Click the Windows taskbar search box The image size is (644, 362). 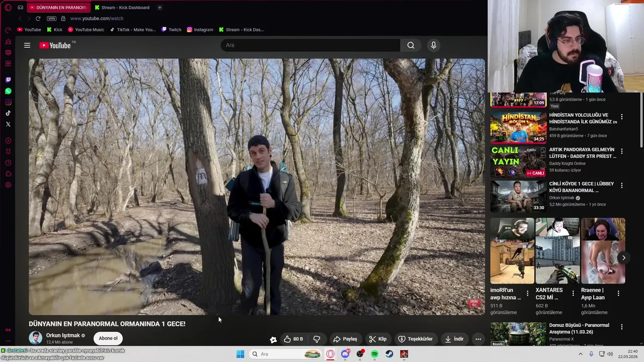pyautogui.click(x=286, y=354)
